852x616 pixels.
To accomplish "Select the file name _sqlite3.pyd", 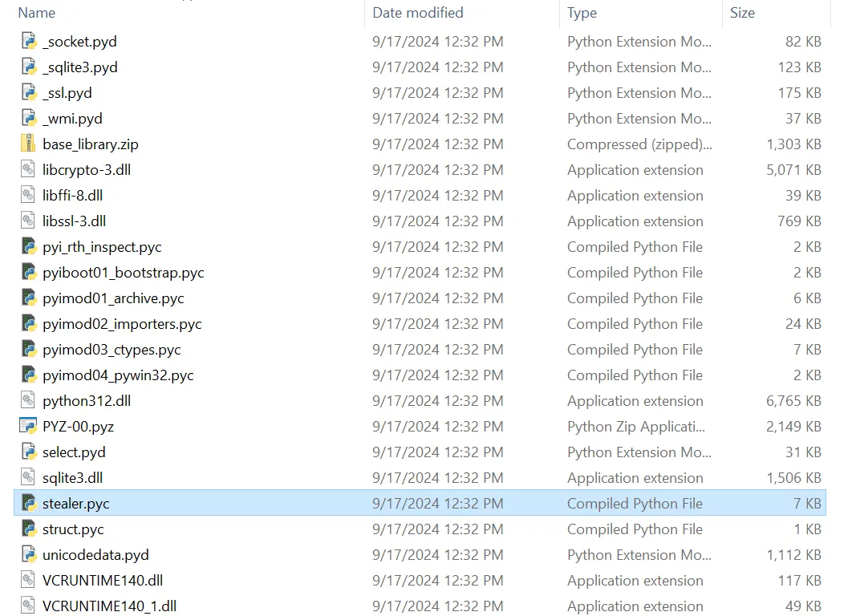I will point(80,67).
